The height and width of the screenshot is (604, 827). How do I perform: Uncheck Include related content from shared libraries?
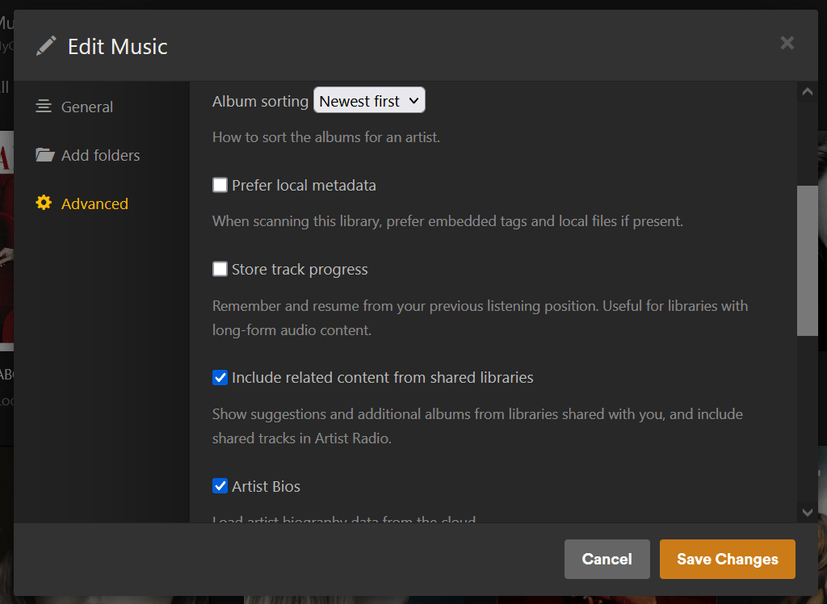[220, 378]
